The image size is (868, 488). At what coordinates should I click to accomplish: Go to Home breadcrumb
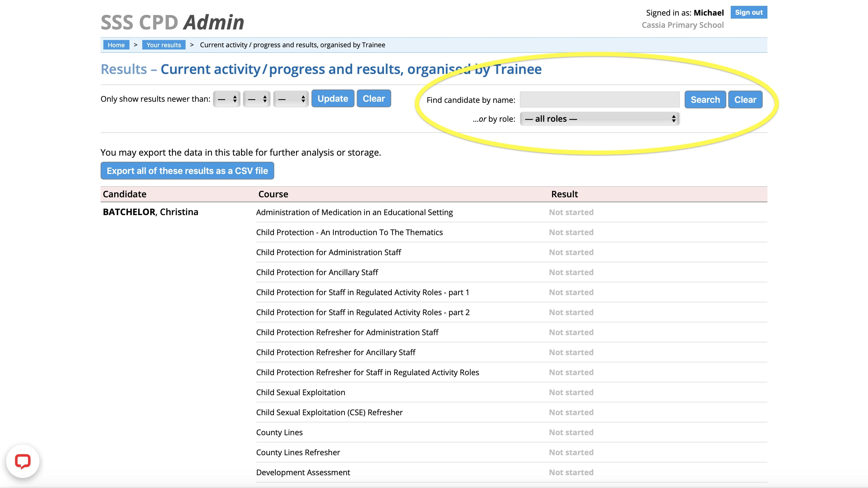click(116, 45)
